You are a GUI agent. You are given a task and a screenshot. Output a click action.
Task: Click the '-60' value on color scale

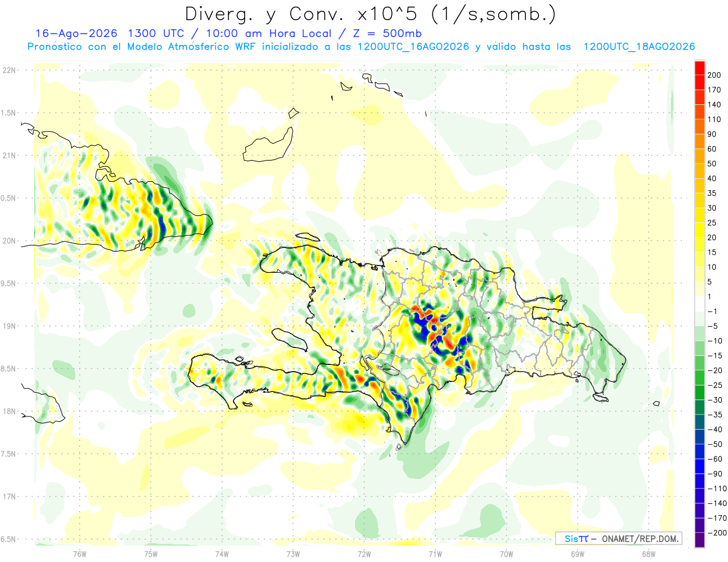[x=714, y=459]
